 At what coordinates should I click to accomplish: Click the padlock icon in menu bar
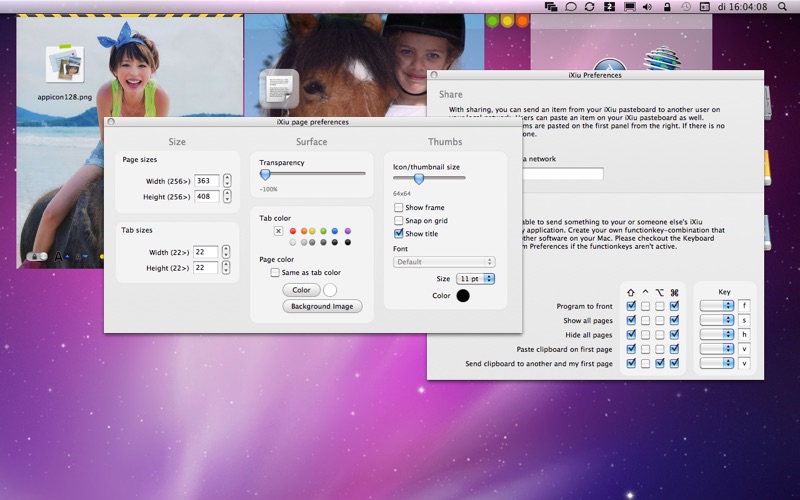tap(665, 7)
